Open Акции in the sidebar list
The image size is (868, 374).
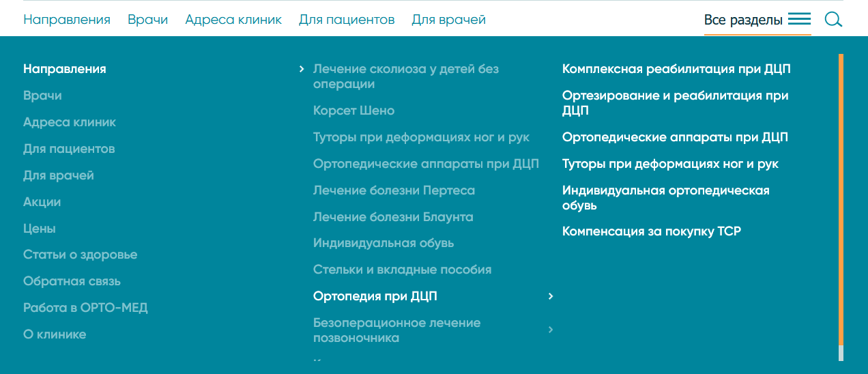click(42, 202)
